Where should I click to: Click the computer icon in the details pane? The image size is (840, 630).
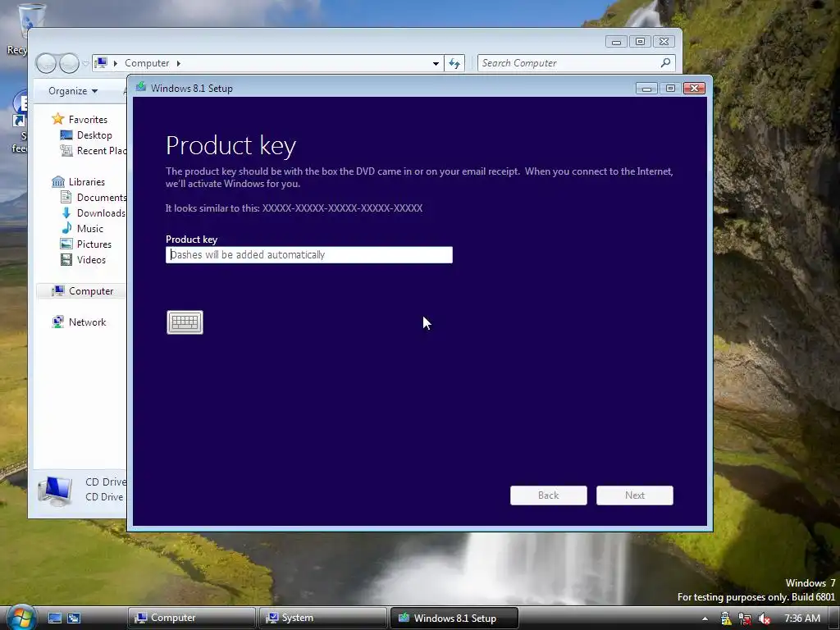[56, 491]
